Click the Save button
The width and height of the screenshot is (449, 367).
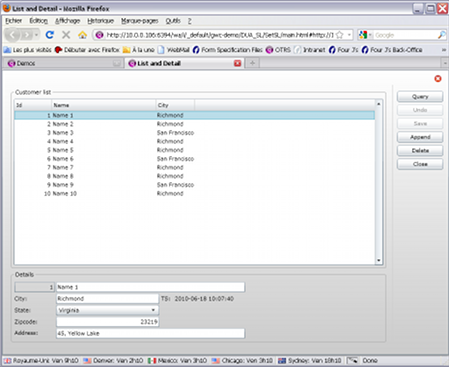tap(420, 123)
